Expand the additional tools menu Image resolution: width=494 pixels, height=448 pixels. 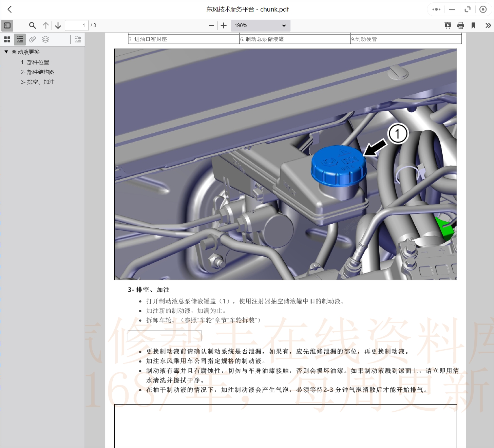[488, 25]
